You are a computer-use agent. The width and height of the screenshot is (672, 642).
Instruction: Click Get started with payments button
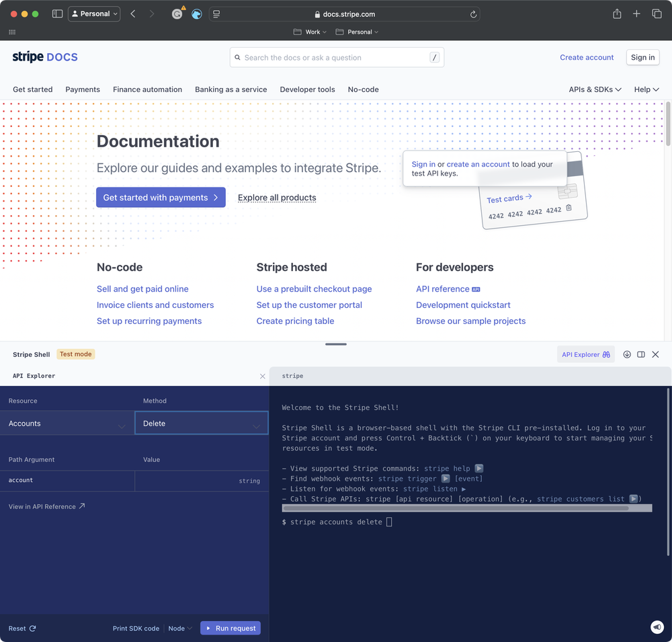point(161,197)
